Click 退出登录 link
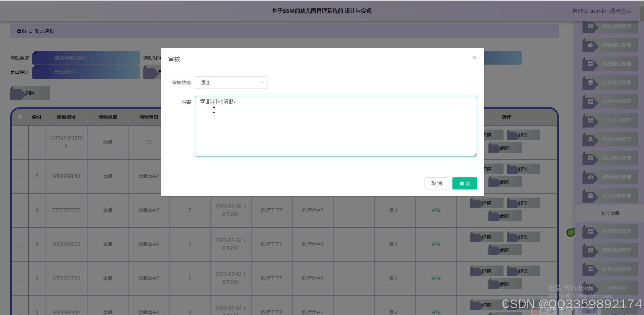 (x=620, y=11)
